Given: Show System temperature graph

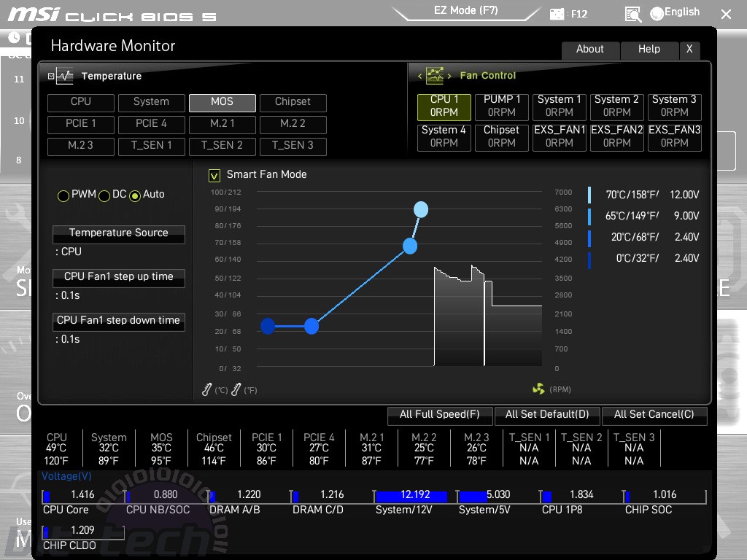Looking at the screenshot, I should 152,102.
